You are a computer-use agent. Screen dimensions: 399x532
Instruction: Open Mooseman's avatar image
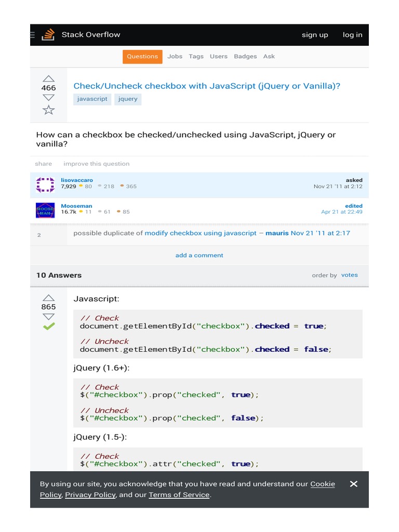coord(45,210)
